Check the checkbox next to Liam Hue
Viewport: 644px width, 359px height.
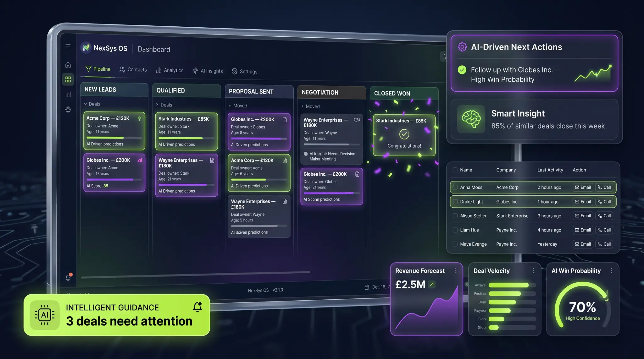455,230
